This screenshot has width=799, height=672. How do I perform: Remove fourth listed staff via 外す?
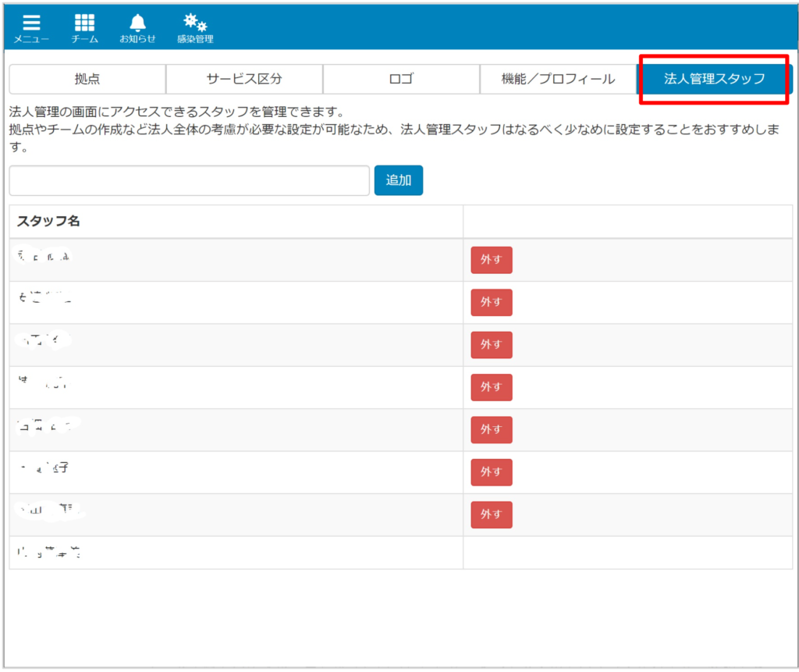tap(492, 387)
